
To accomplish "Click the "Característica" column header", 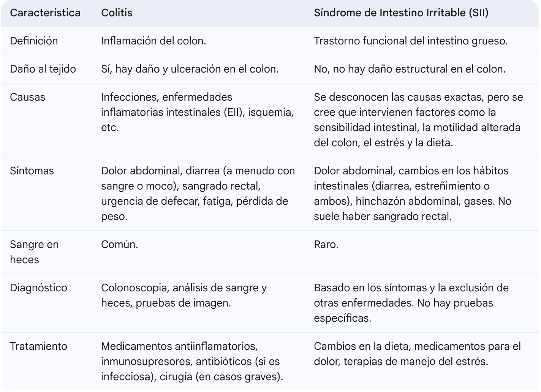I will pyautogui.click(x=45, y=13).
